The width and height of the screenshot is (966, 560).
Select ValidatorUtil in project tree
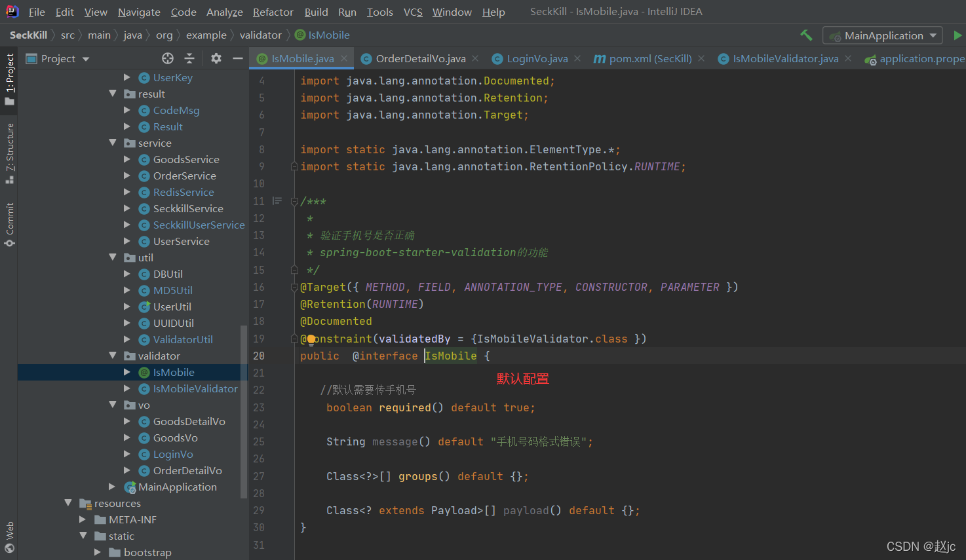click(x=182, y=339)
